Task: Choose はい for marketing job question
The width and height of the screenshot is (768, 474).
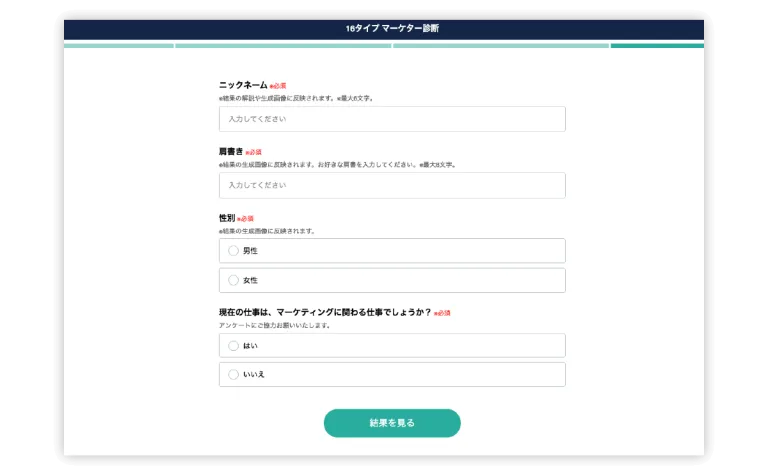Action: pyautogui.click(x=234, y=346)
